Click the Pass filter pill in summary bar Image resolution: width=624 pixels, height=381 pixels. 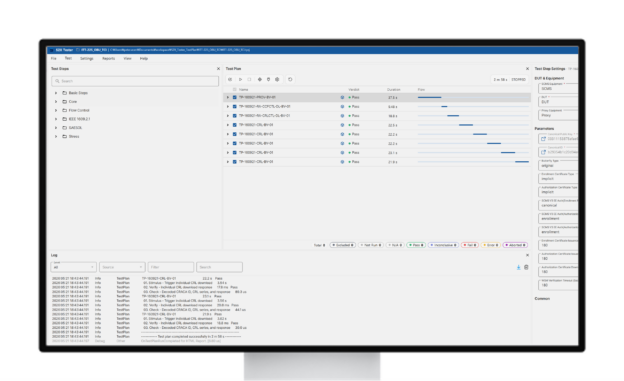[x=416, y=245]
